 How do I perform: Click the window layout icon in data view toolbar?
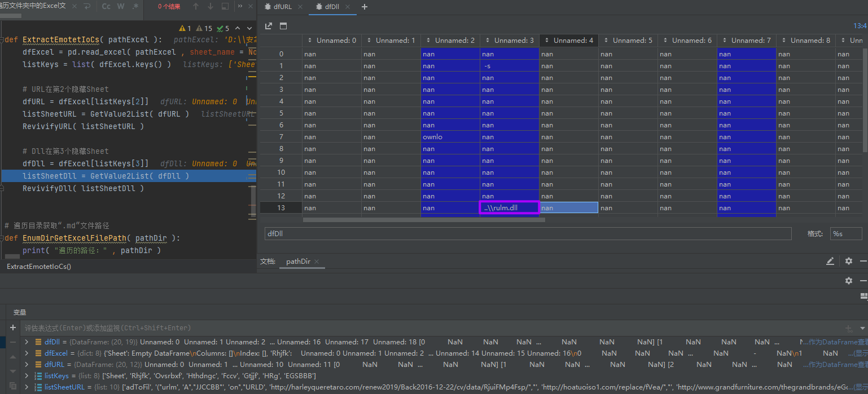pos(283,26)
